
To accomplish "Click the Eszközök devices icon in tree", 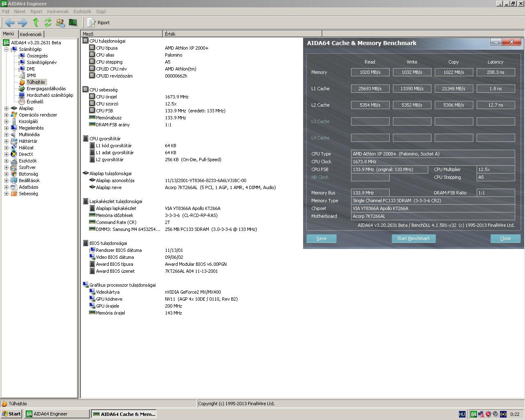I will pyautogui.click(x=14, y=161).
